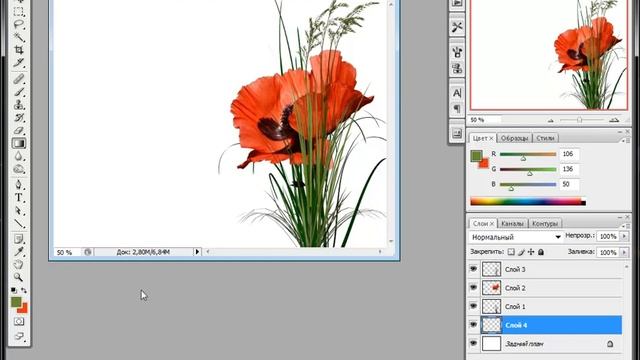Select the Notes tool
Viewport: 640px width, 360px height.
pyautogui.click(x=19, y=239)
